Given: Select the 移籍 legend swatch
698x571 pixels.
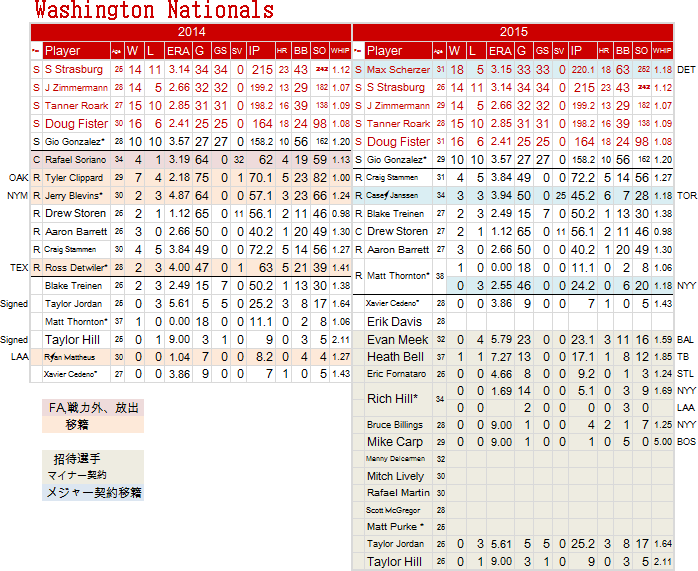Looking at the screenshot, I should click(x=93, y=425).
